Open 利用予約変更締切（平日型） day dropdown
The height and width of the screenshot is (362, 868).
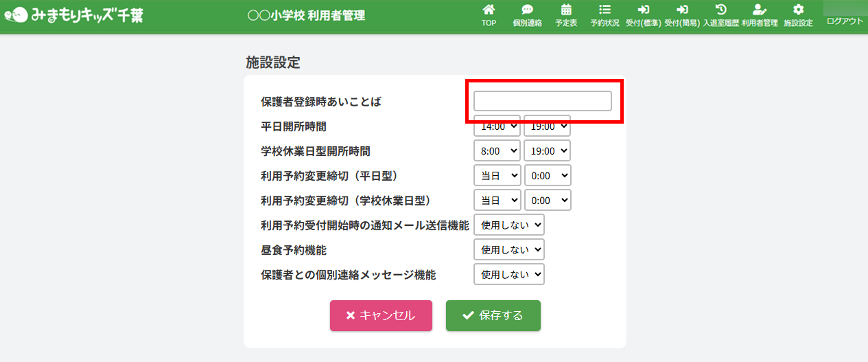[497, 175]
